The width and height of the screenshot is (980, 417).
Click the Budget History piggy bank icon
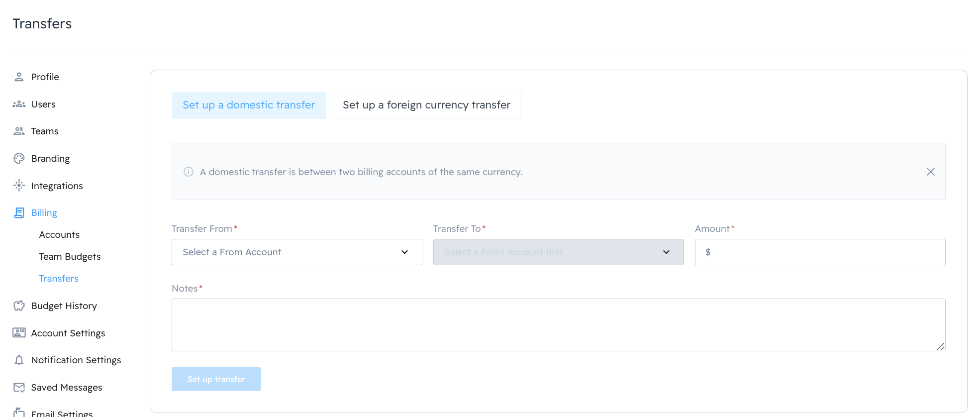pos(19,306)
